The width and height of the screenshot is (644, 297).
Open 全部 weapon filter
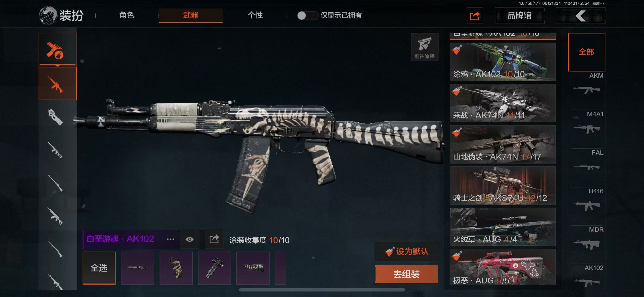(586, 52)
